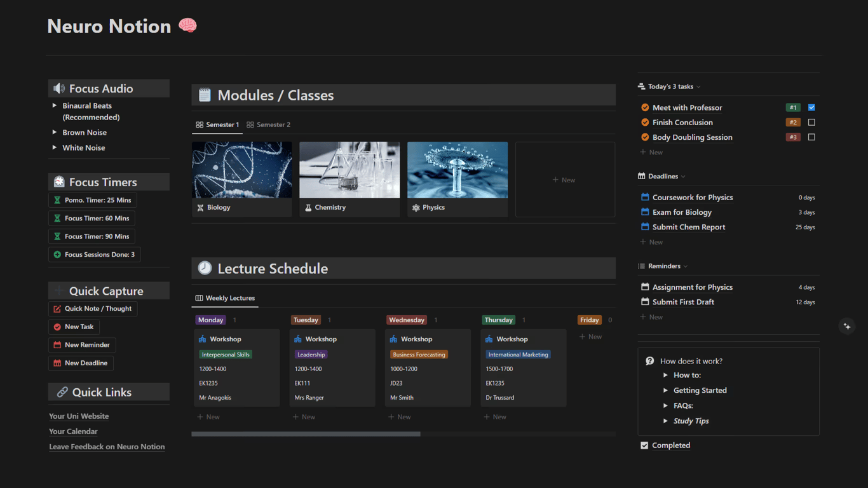Toggle the Completed checkbox at bottom right
868x488 pixels.
644,445
